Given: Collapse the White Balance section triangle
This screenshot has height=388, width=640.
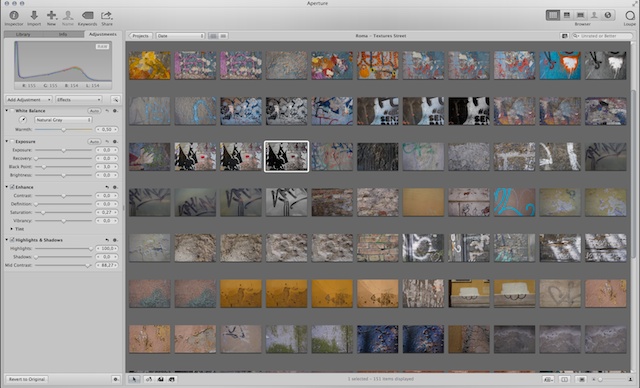Looking at the screenshot, I should (x=7, y=111).
